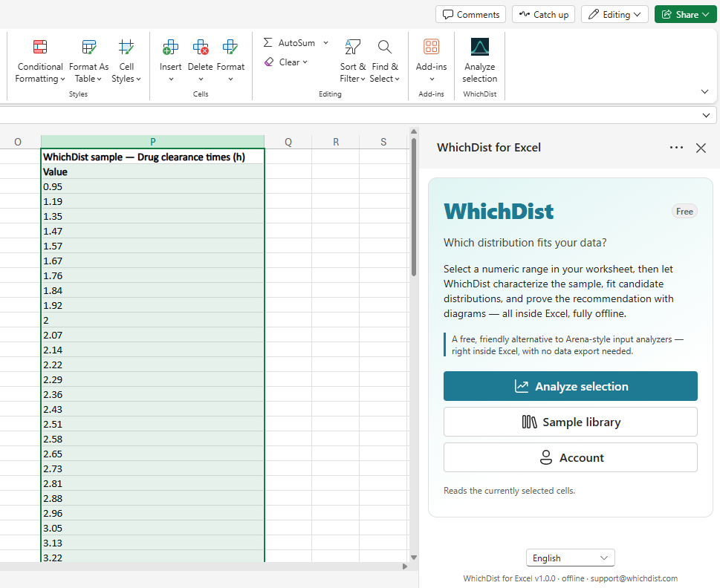Viewport: 720px width, 588px height.
Task: Select the 'Value' header cell
Action: [x=152, y=171]
